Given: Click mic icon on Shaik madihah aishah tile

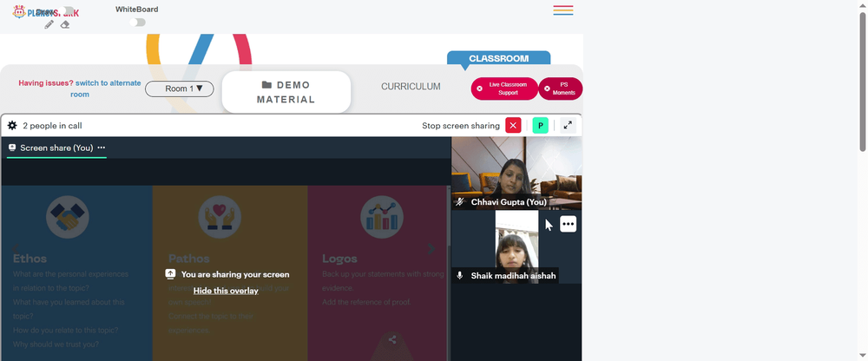Looking at the screenshot, I should (459, 275).
